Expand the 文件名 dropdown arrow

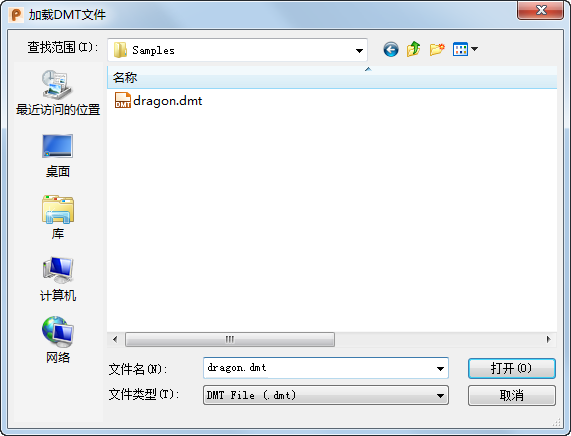tap(440, 369)
